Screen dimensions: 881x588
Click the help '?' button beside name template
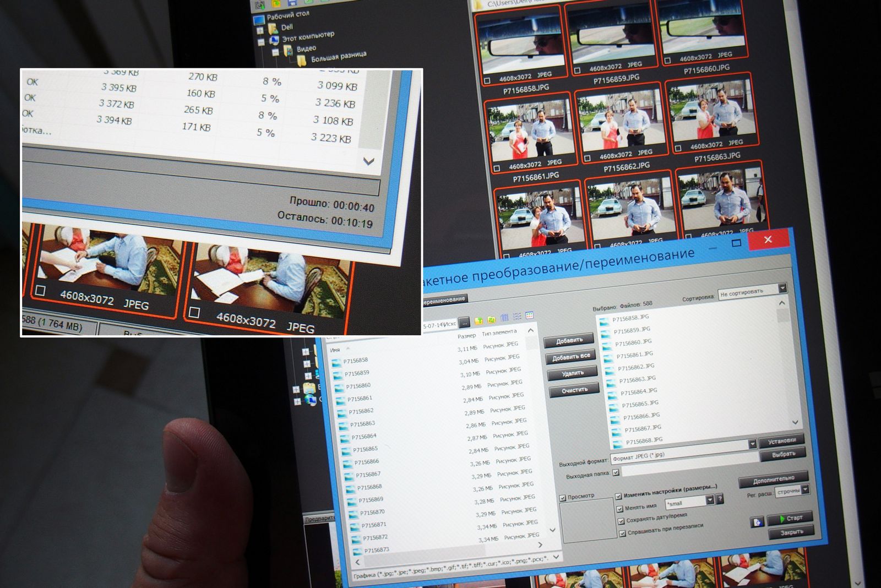click(x=720, y=499)
